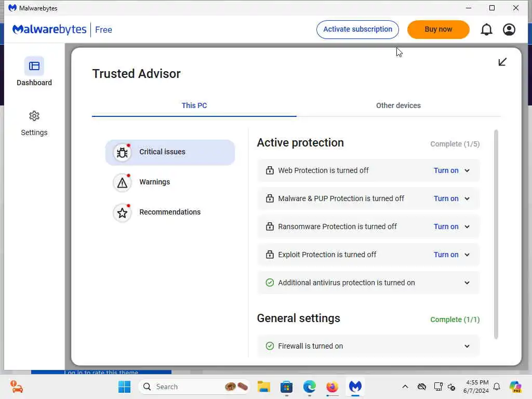This screenshot has height=399, width=532.
Task: Click the taskbar Search box
Action: point(194,387)
